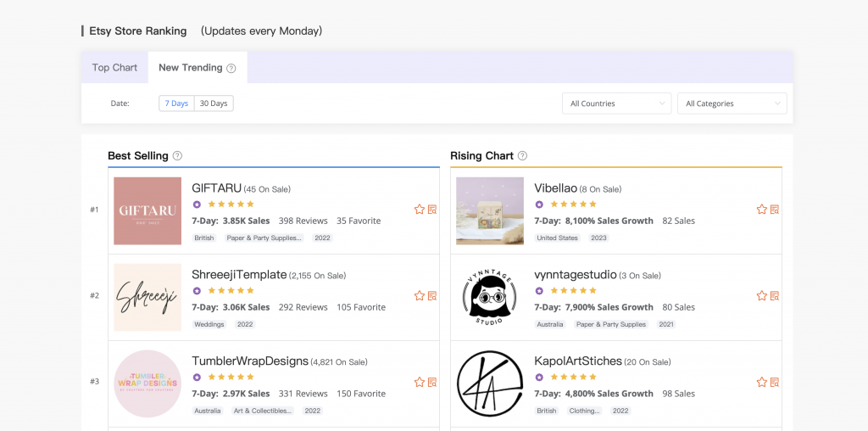The width and height of the screenshot is (868, 431).
Task: Switch date range to 30 Days
Action: pyautogui.click(x=214, y=104)
